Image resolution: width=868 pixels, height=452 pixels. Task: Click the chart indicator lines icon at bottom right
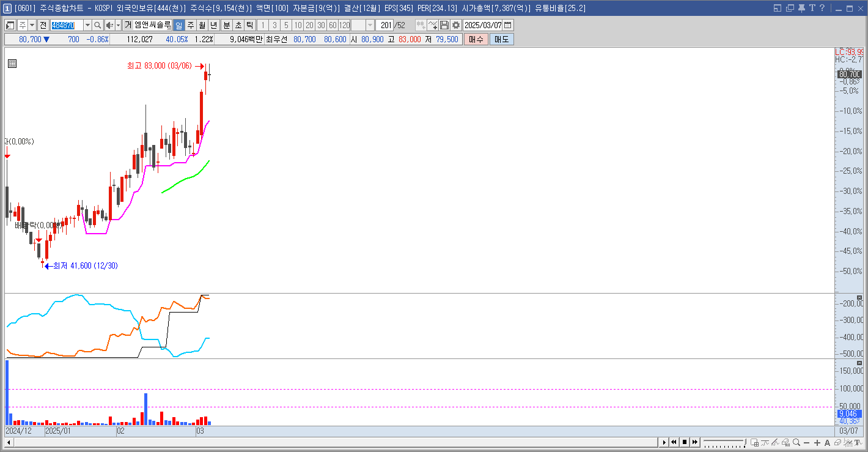click(x=848, y=442)
